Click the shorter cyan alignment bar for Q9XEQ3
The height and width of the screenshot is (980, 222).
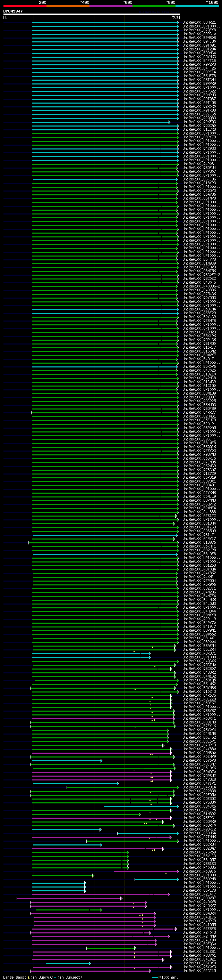pos(101,122)
